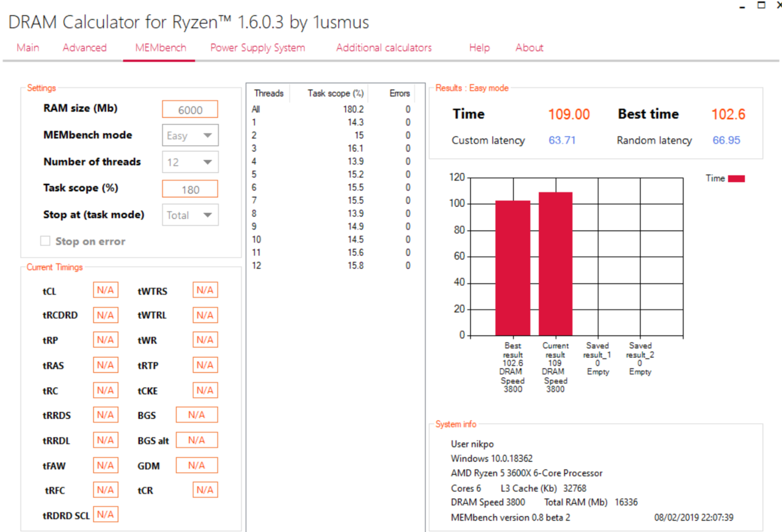
Task: Click the BGS alt value box
Action: point(197,440)
